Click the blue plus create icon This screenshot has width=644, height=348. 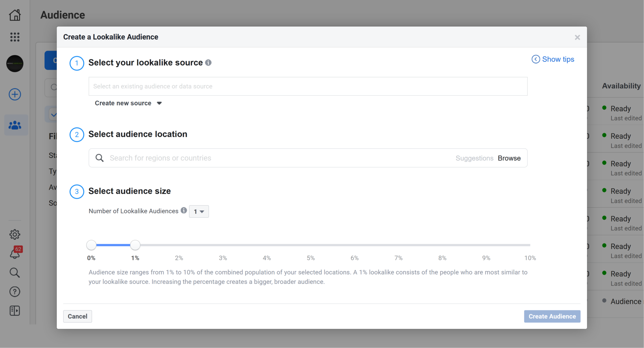click(x=15, y=95)
